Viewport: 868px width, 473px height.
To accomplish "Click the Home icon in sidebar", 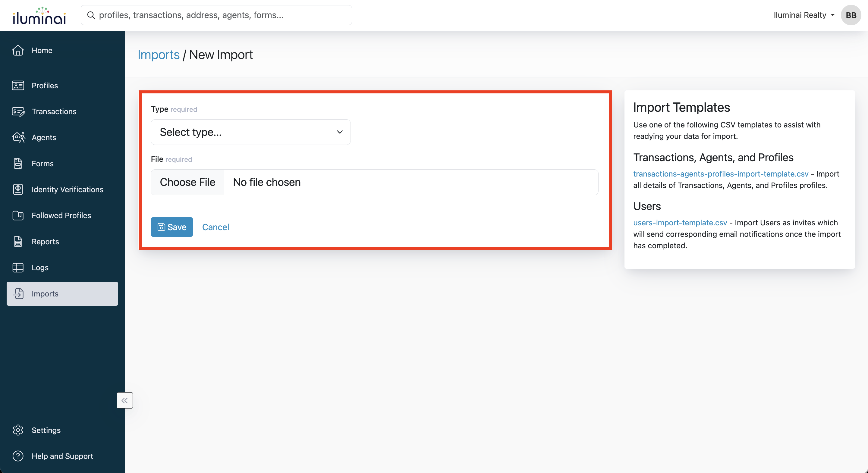I will pyautogui.click(x=18, y=50).
